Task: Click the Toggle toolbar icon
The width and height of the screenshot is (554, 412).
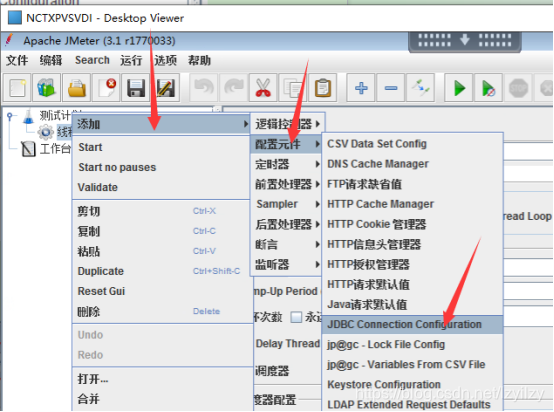Action: tap(420, 88)
